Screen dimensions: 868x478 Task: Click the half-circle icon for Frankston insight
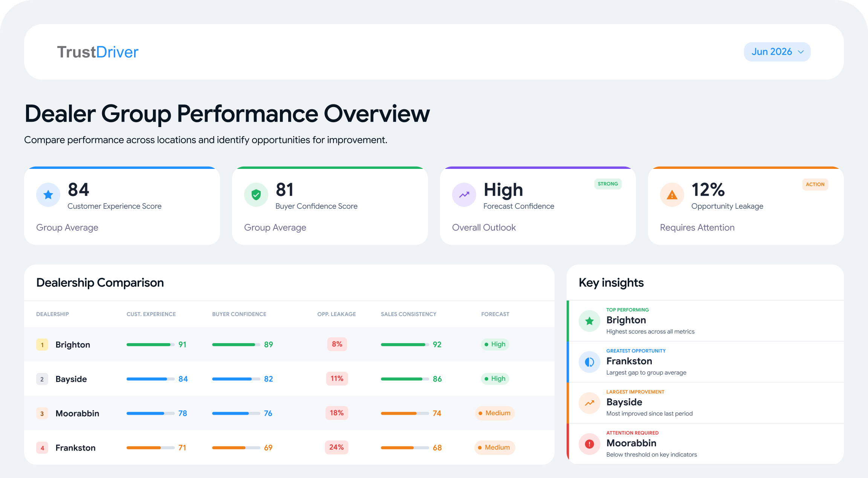point(590,362)
